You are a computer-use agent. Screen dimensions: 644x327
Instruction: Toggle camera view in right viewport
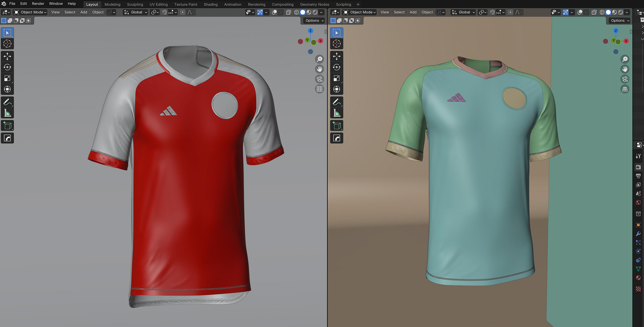coord(625,79)
